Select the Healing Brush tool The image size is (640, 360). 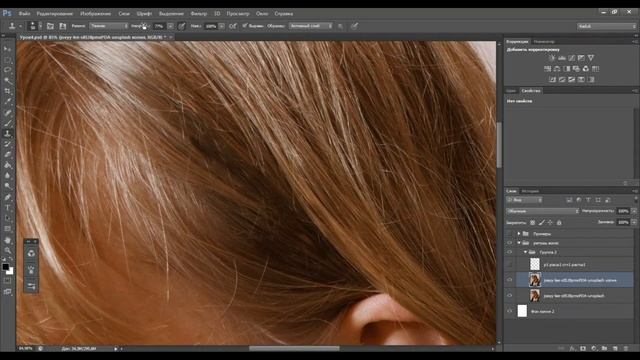tap(7, 113)
